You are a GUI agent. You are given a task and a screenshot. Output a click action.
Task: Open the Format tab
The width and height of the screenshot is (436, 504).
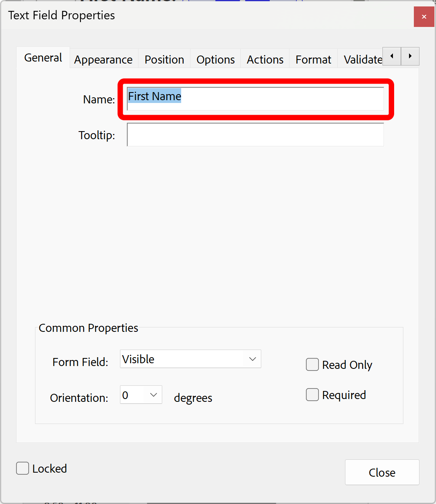coord(313,59)
